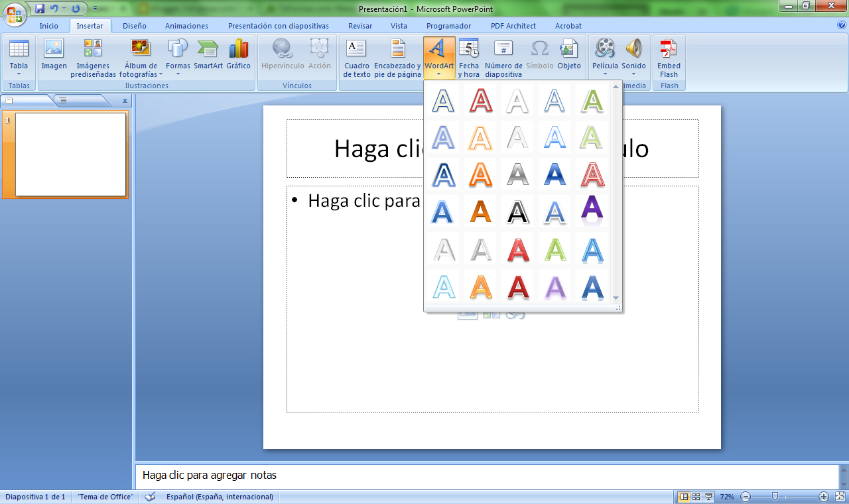The height and width of the screenshot is (504, 849).
Task: Open the Sonido dropdown arrow
Action: [x=633, y=74]
